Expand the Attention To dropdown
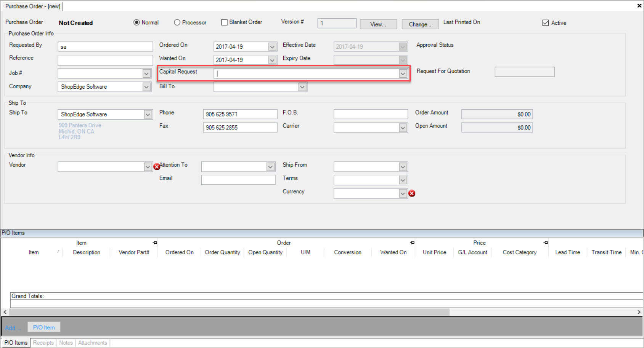Viewport: 644px width, 348px height. click(x=270, y=167)
